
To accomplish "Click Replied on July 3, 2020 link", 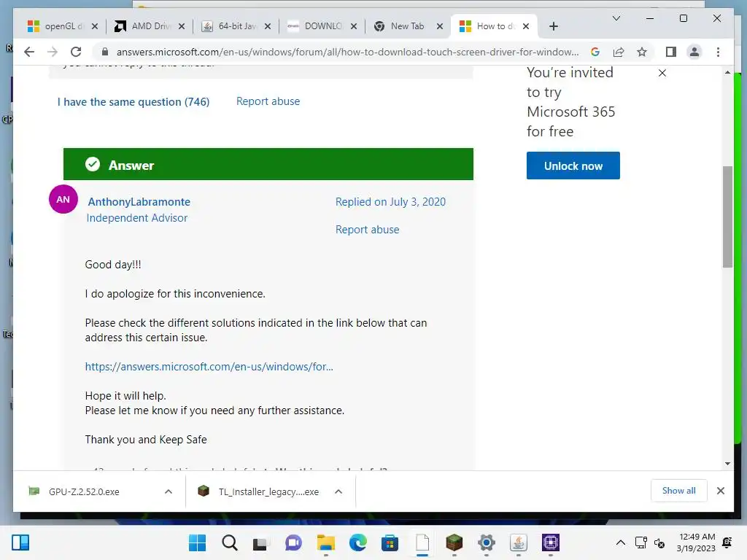I will tap(391, 202).
